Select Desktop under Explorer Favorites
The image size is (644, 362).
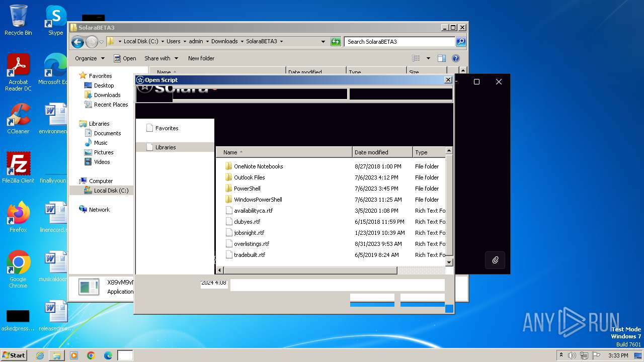click(x=104, y=85)
